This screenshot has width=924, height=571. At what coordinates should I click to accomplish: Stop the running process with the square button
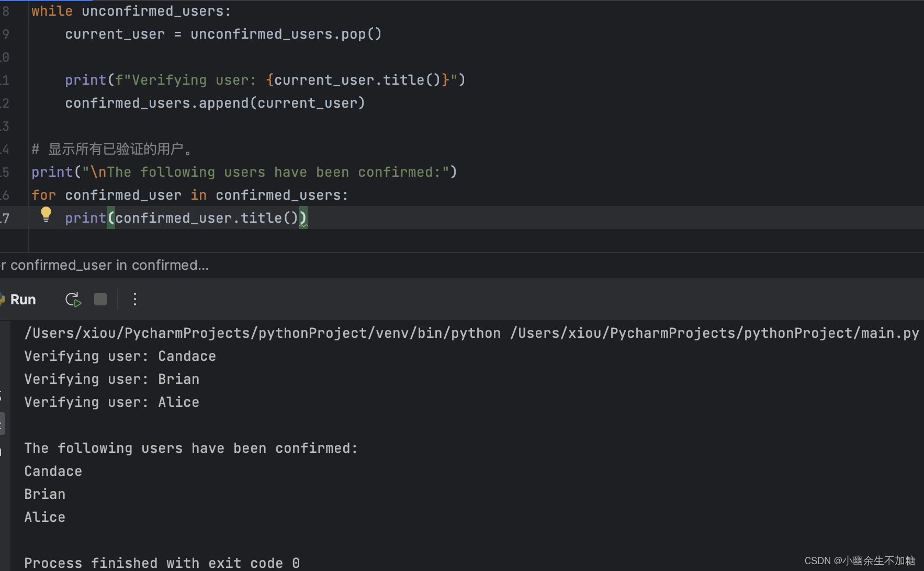(x=100, y=299)
